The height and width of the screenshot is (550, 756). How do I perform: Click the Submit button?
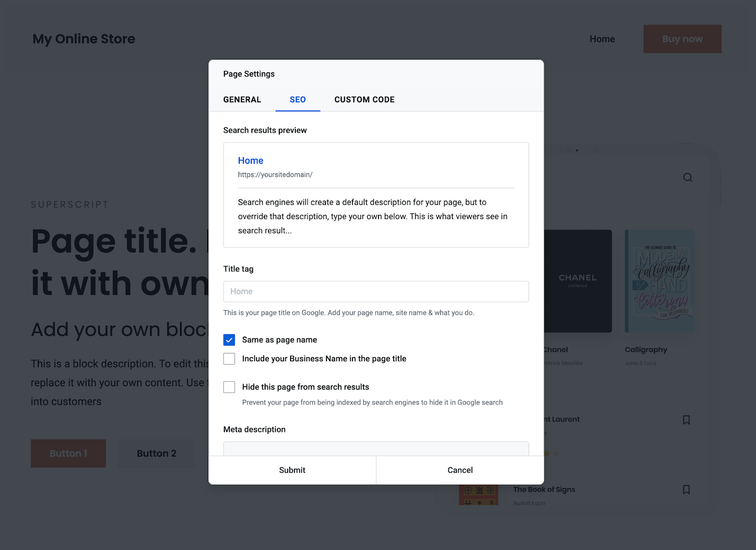click(292, 470)
